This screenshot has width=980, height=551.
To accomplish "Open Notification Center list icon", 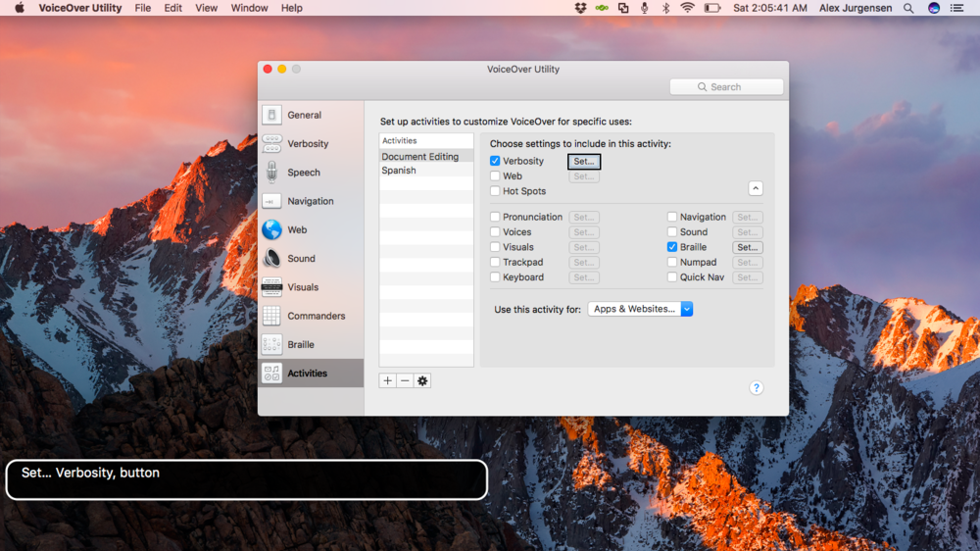I will 956,8.
